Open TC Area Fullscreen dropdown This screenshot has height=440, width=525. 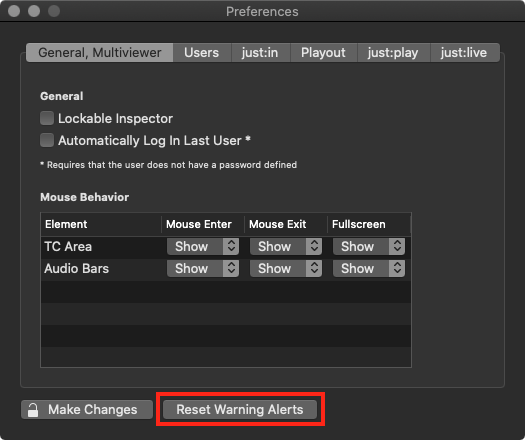[369, 246]
